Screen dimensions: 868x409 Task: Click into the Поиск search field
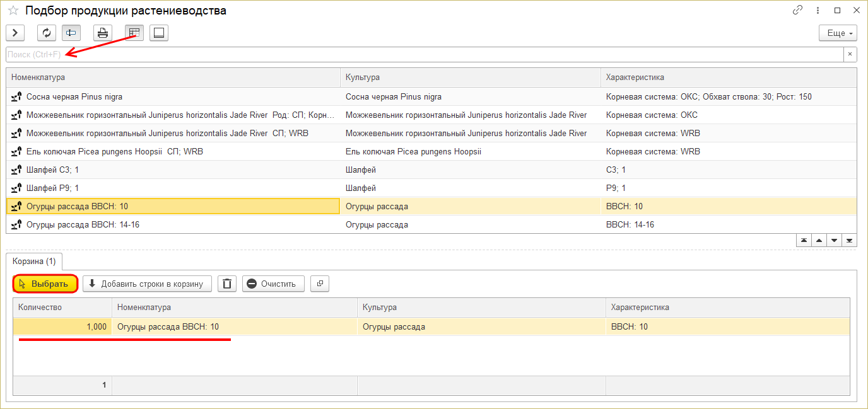423,54
